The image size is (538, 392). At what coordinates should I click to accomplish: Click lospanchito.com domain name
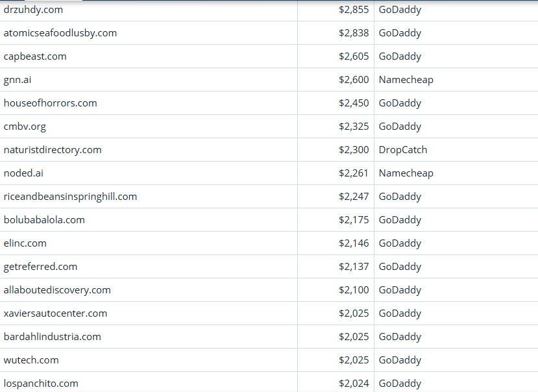pos(41,384)
